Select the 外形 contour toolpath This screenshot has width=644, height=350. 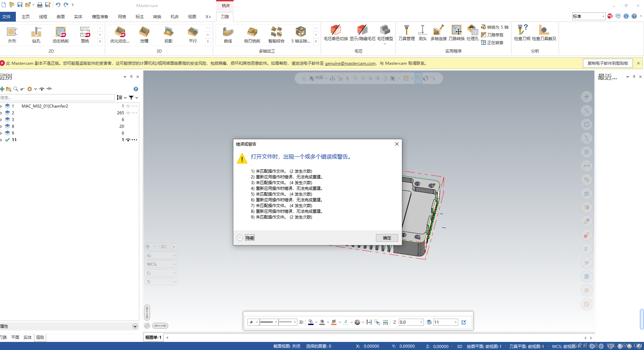pyautogui.click(x=12, y=35)
